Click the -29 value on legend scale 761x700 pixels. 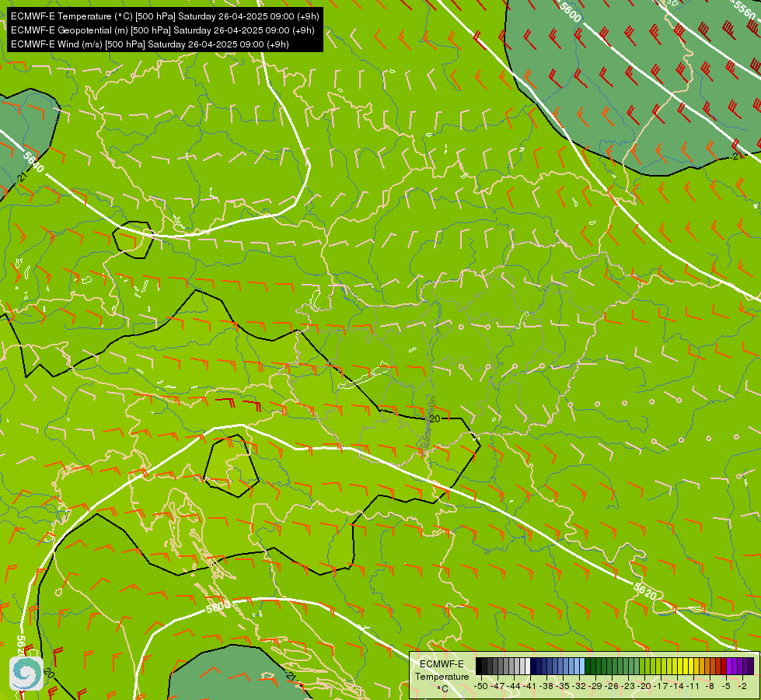point(595,686)
